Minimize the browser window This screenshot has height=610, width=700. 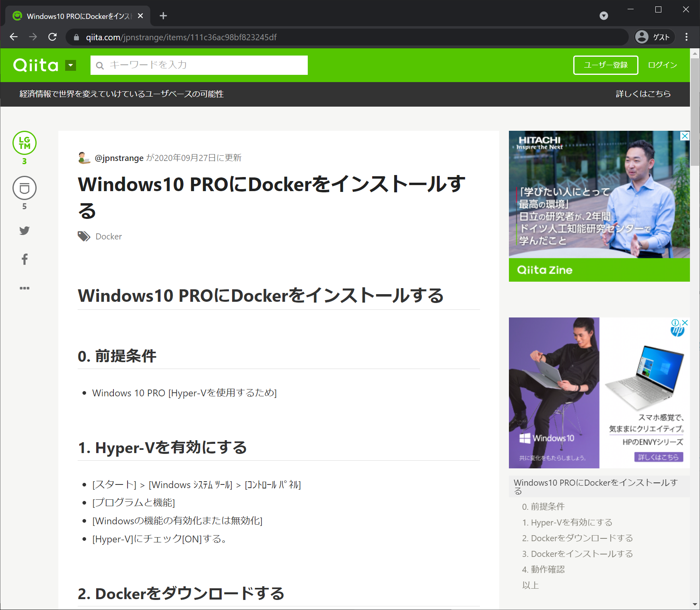tap(630, 9)
